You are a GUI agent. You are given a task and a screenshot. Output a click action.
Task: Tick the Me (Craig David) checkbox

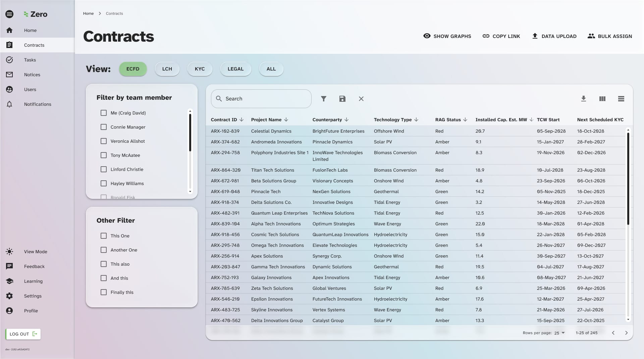[x=104, y=113]
